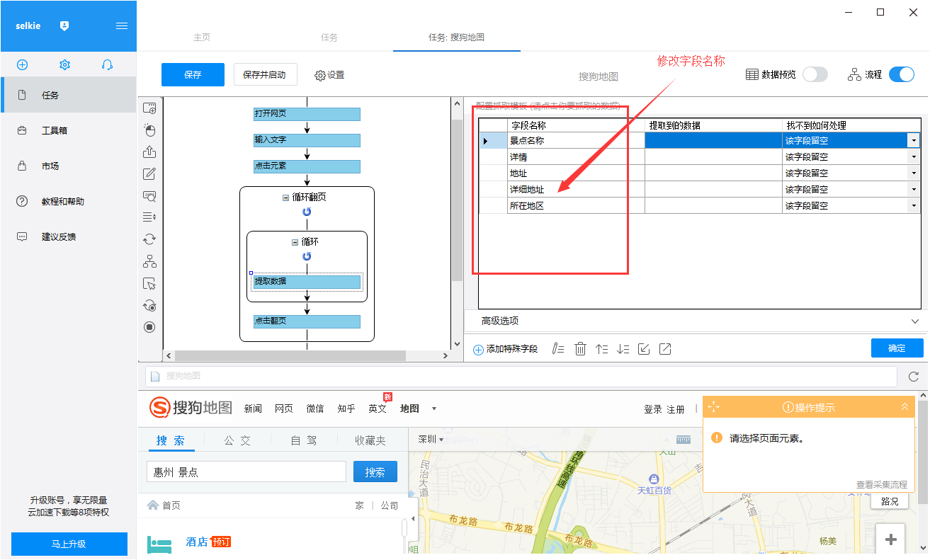Open the 景点名称 row handling dropdown
Image resolution: width=930 pixels, height=560 pixels.
tap(913, 141)
